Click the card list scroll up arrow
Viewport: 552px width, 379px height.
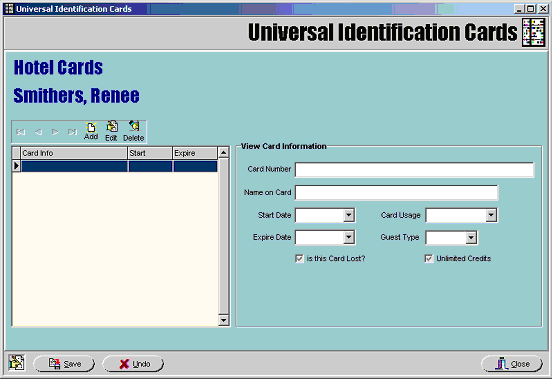coord(224,152)
